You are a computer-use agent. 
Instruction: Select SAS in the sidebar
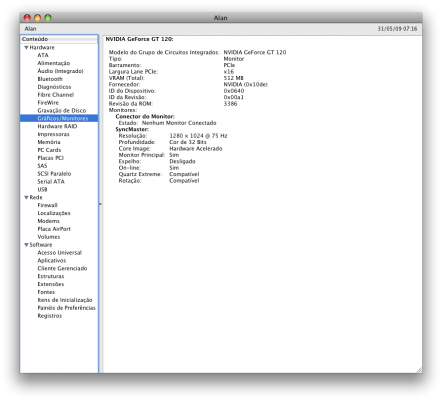[42, 166]
